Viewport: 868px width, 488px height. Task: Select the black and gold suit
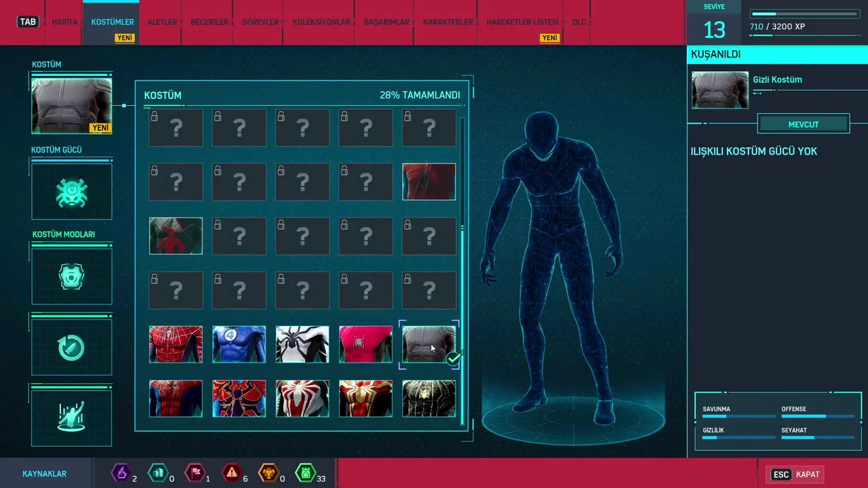pyautogui.click(x=429, y=399)
